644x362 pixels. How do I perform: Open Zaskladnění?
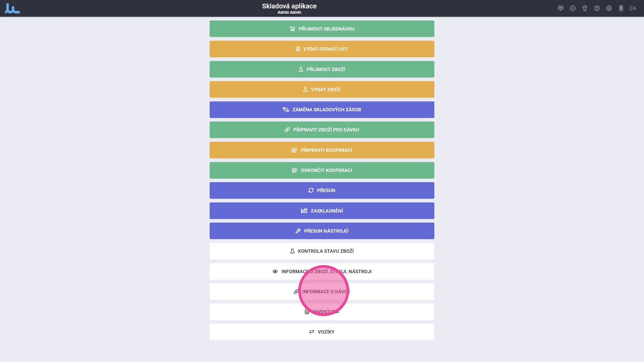click(x=322, y=211)
